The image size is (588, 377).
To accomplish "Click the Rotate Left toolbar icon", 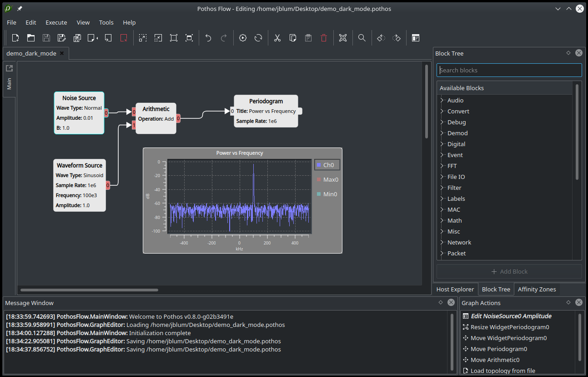I will [381, 38].
